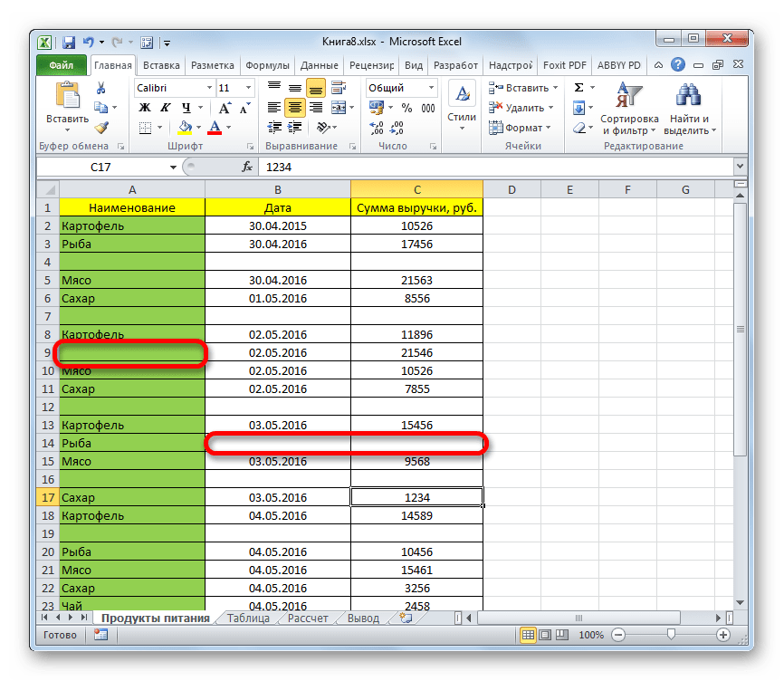This screenshot has width=784, height=681.
Task: Switch to Вставка ribbon tab
Action: click(161, 65)
